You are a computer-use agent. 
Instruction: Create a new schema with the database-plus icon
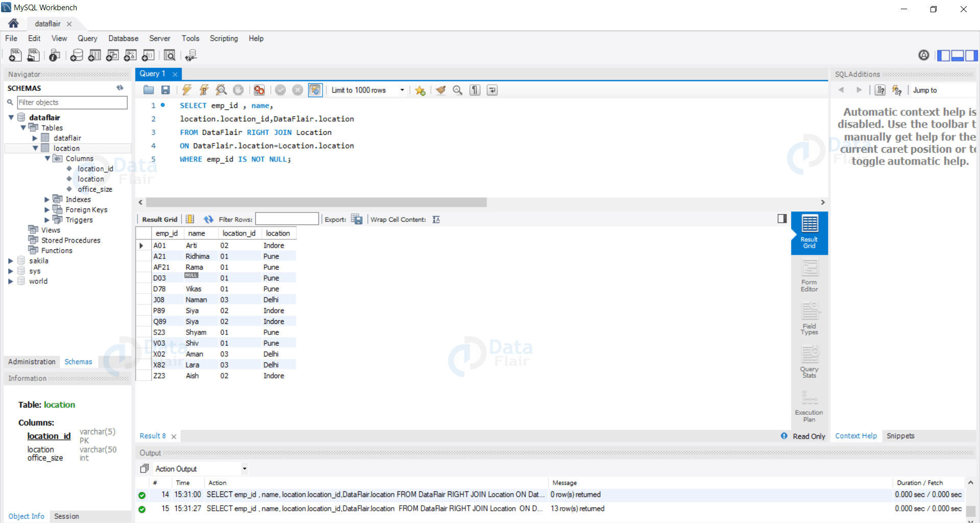click(77, 55)
